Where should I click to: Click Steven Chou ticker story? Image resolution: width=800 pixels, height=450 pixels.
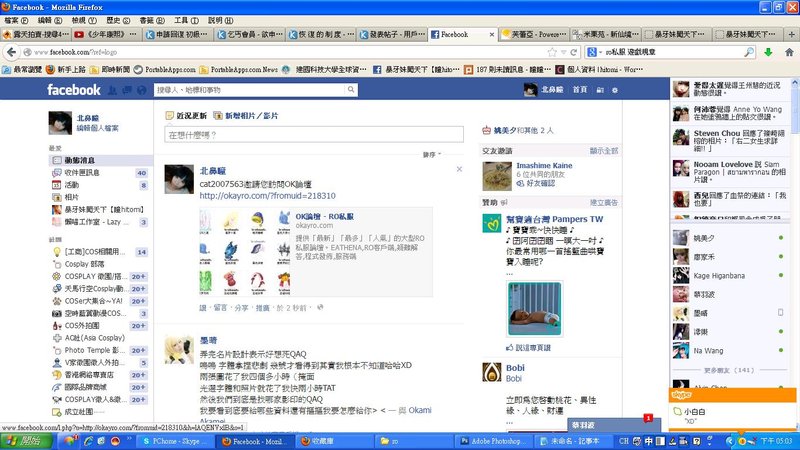pos(730,140)
